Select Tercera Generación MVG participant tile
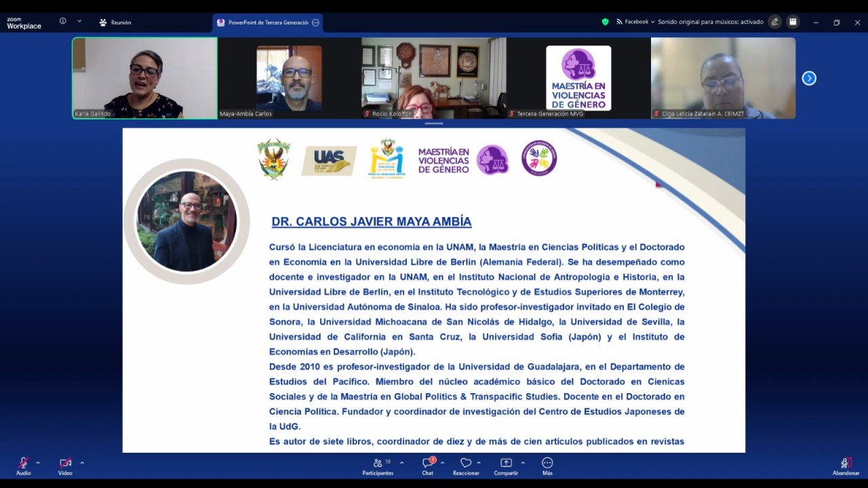This screenshot has width=868, height=488. point(578,78)
